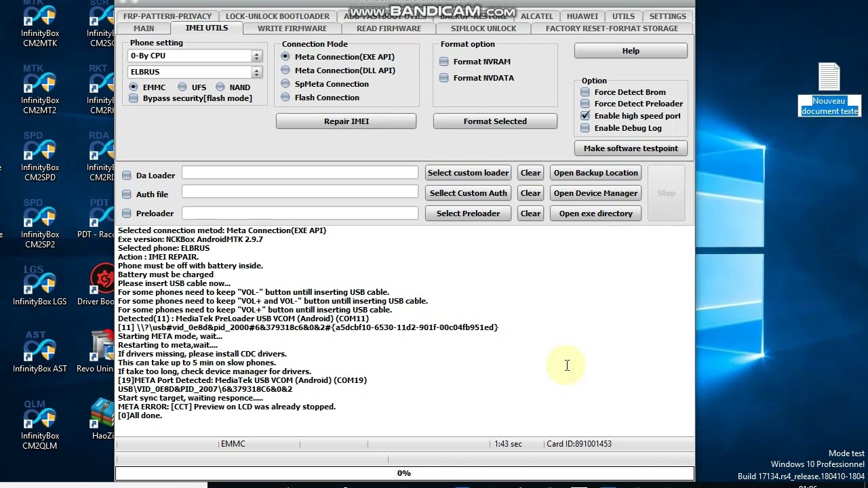Open InfinityBox CM2MTK desktop shortcut
The height and width of the screenshot is (488, 868).
tap(39, 24)
